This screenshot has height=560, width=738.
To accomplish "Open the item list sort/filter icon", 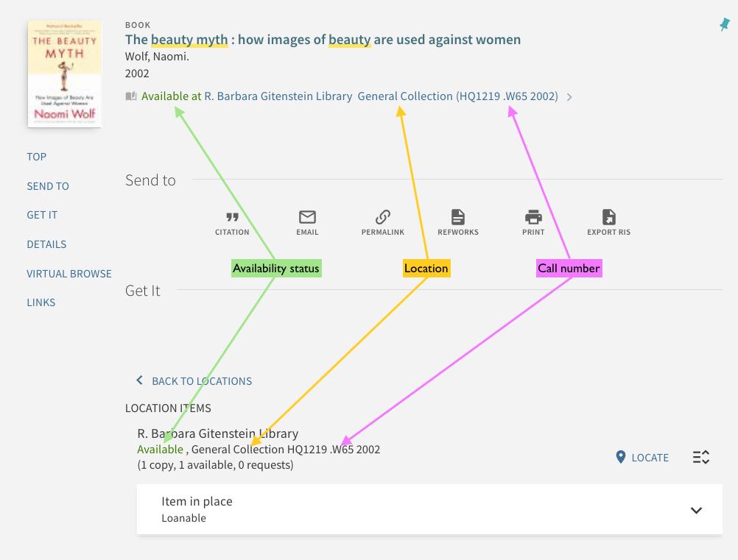I will (x=701, y=457).
